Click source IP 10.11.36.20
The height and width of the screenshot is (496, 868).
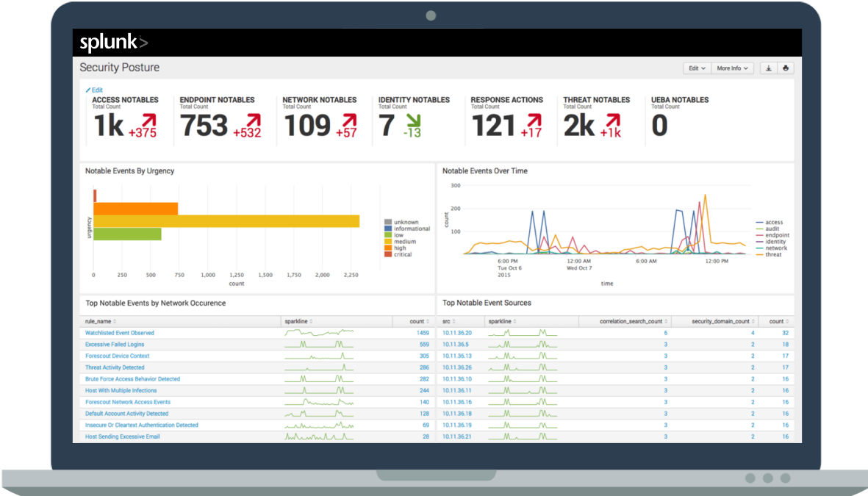click(x=457, y=333)
